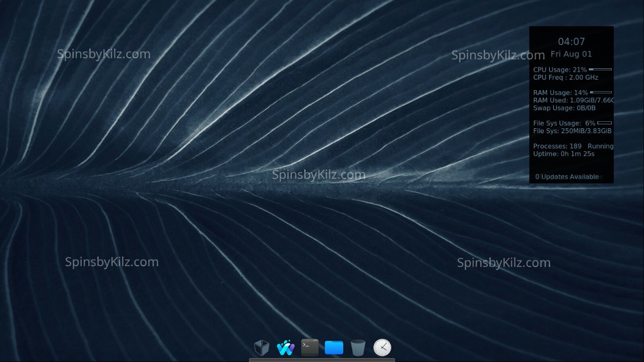The width and height of the screenshot is (644, 362).
Task: Click the 'Processes: 189' text
Action: point(557,146)
